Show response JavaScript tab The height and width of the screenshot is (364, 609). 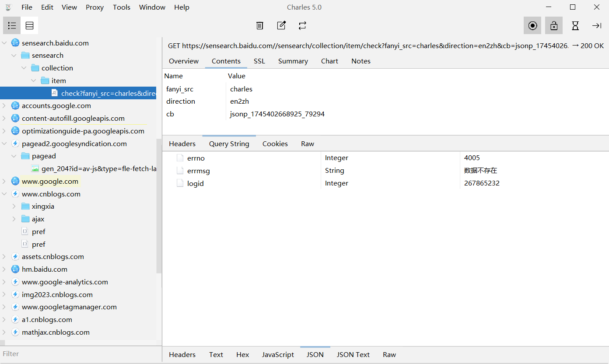[278, 355]
